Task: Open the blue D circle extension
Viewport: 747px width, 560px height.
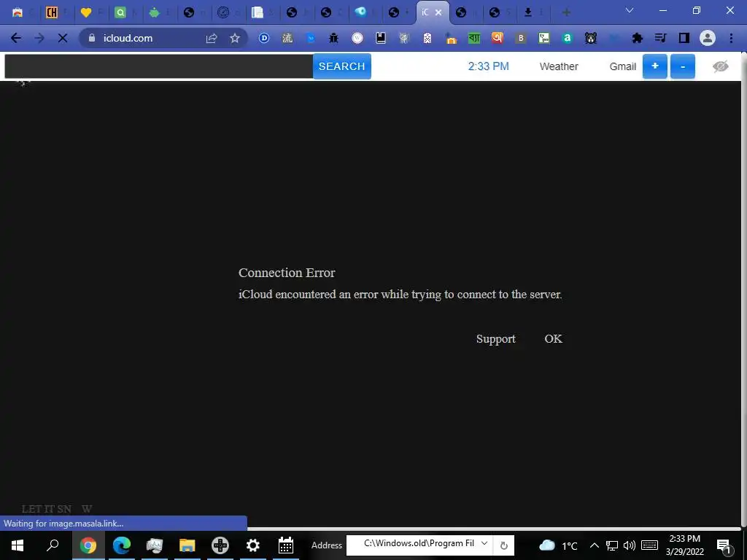Action: tap(264, 38)
